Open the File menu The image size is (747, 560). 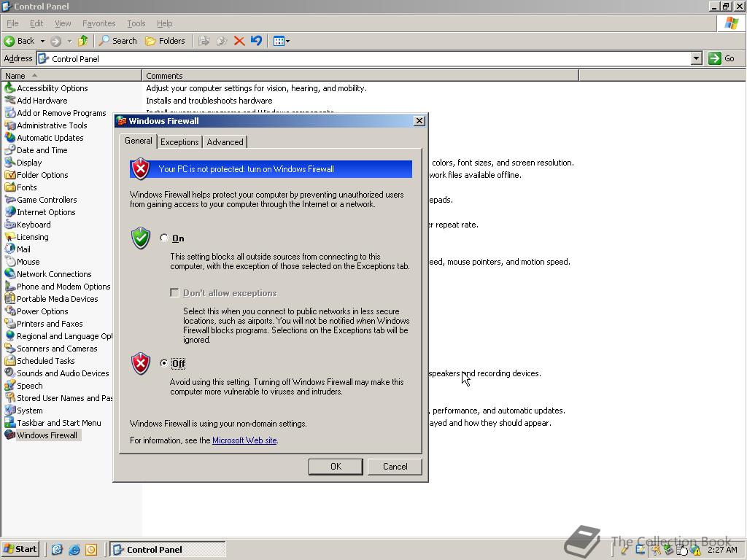[12, 23]
